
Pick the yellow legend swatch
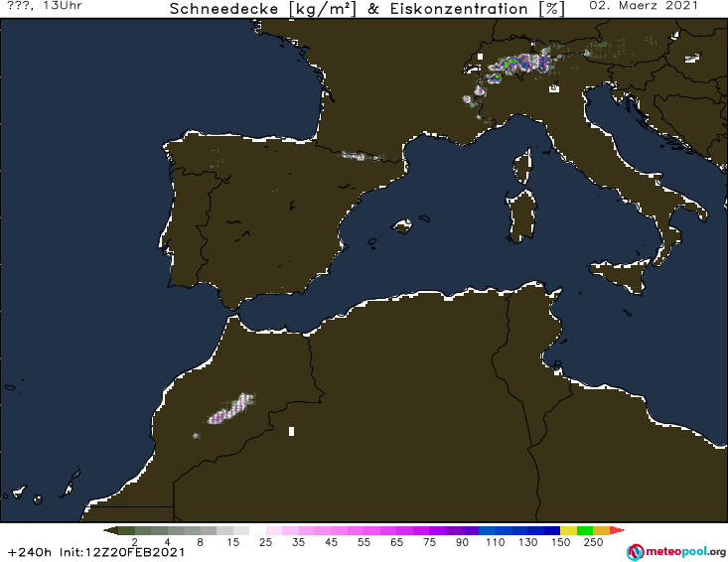coord(568,530)
